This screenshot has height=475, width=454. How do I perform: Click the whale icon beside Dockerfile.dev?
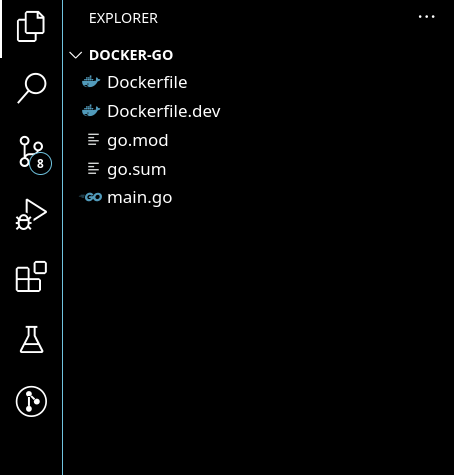pyautogui.click(x=91, y=111)
